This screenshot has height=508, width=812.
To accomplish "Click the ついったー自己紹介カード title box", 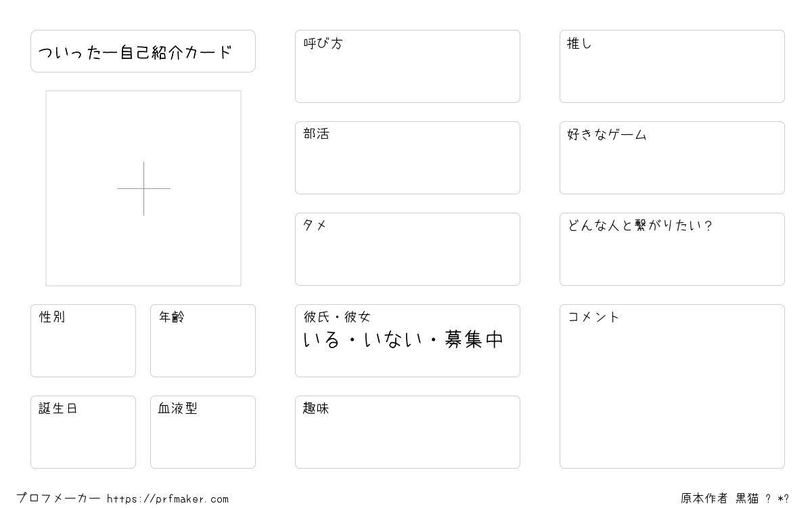I will [x=143, y=51].
